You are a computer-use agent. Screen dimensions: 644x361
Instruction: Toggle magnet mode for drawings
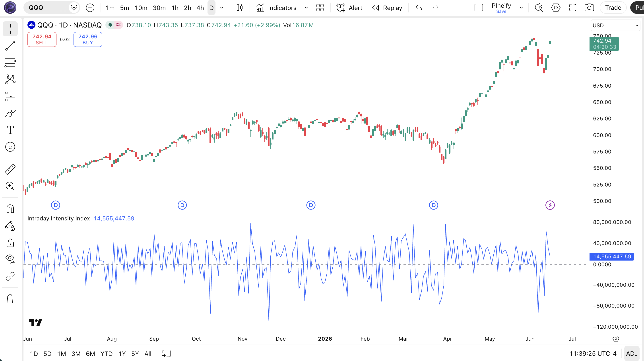[x=10, y=208]
